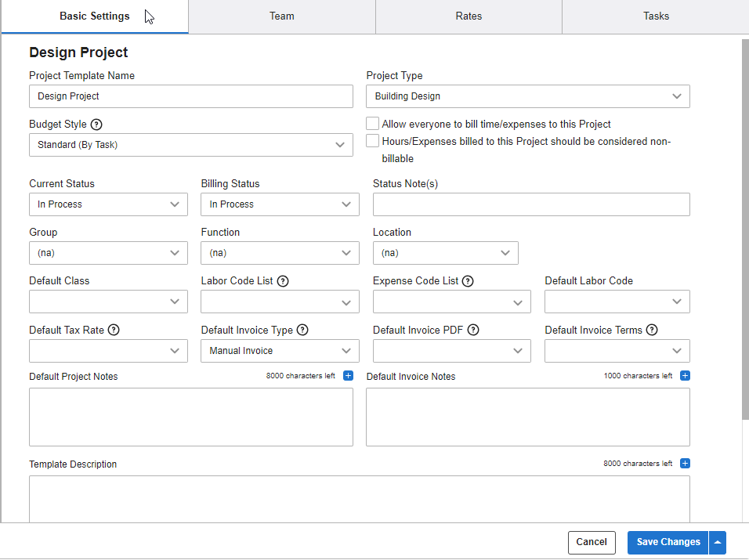The width and height of the screenshot is (749, 560).
Task: Click the Default Tax Rate help icon
Action: 114,330
